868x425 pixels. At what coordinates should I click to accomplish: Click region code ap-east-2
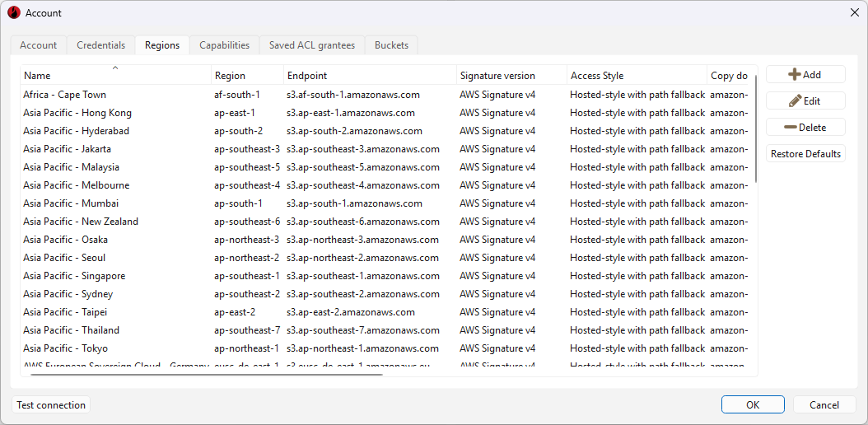click(x=235, y=312)
